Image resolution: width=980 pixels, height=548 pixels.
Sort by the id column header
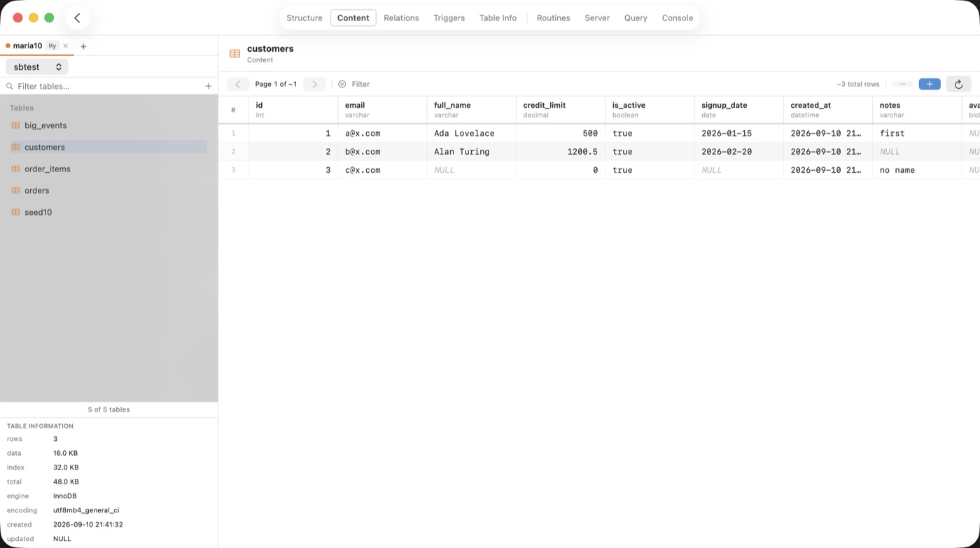pos(293,110)
